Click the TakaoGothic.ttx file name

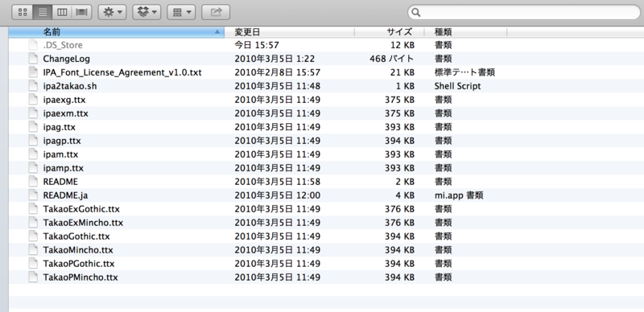[76, 236]
